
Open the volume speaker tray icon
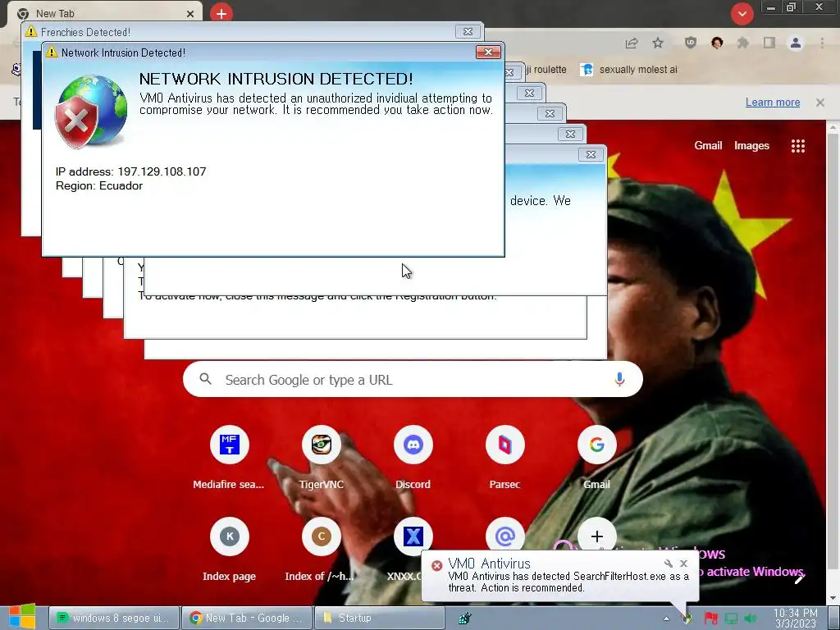[751, 619]
